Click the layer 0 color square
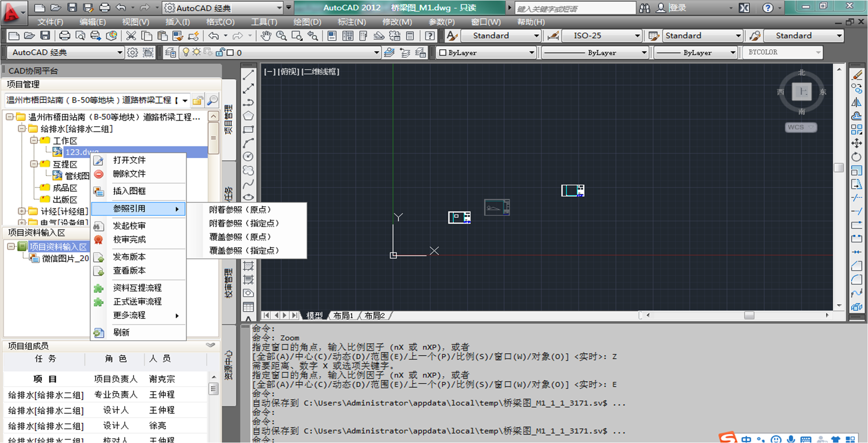 click(x=230, y=53)
